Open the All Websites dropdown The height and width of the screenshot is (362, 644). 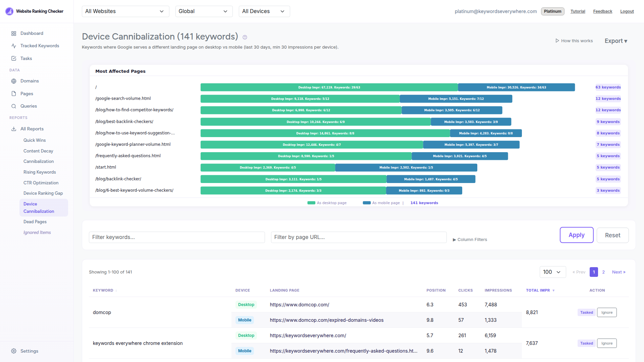tap(125, 11)
